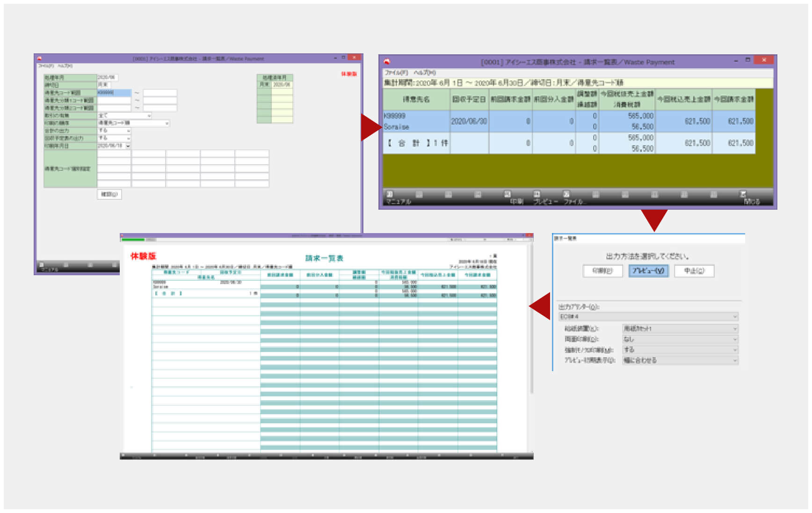Screen dimensions: 812x513
Task: Click the 確認 button in the condition form
Action: (x=109, y=194)
